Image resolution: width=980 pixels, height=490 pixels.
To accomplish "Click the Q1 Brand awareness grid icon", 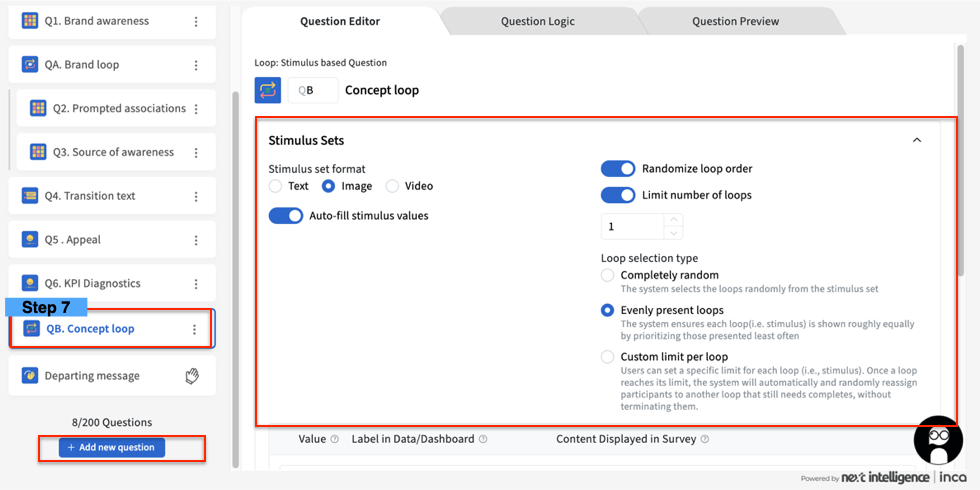I will pyautogui.click(x=30, y=21).
